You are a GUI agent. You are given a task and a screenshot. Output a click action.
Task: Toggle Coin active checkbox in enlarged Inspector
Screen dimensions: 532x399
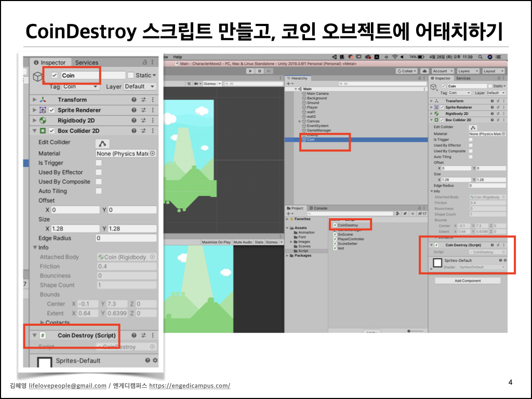point(54,75)
